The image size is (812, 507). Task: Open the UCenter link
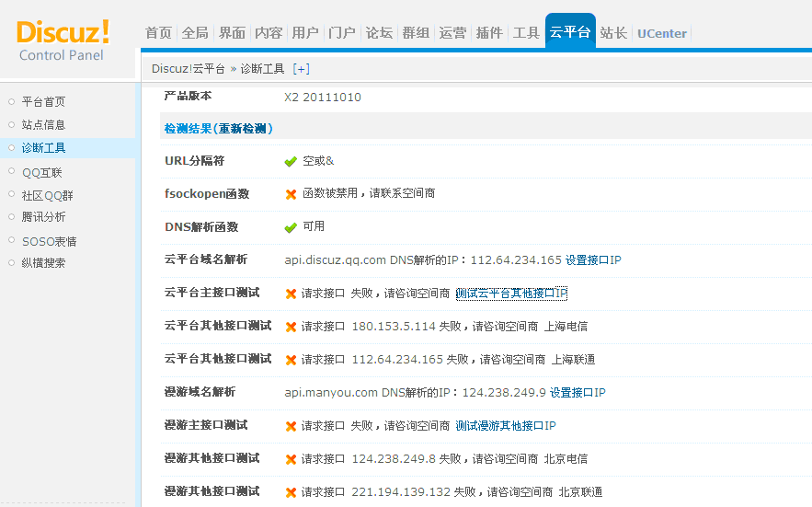[662, 34]
